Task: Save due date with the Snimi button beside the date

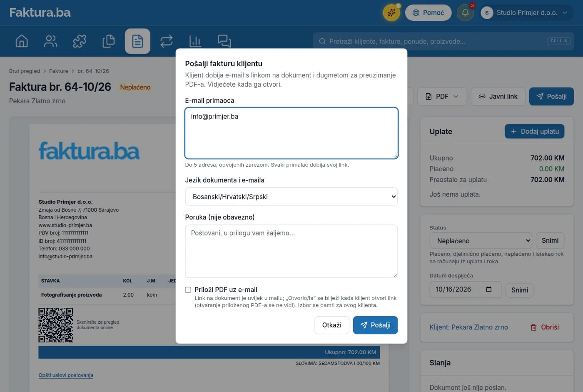Action: pyautogui.click(x=520, y=290)
